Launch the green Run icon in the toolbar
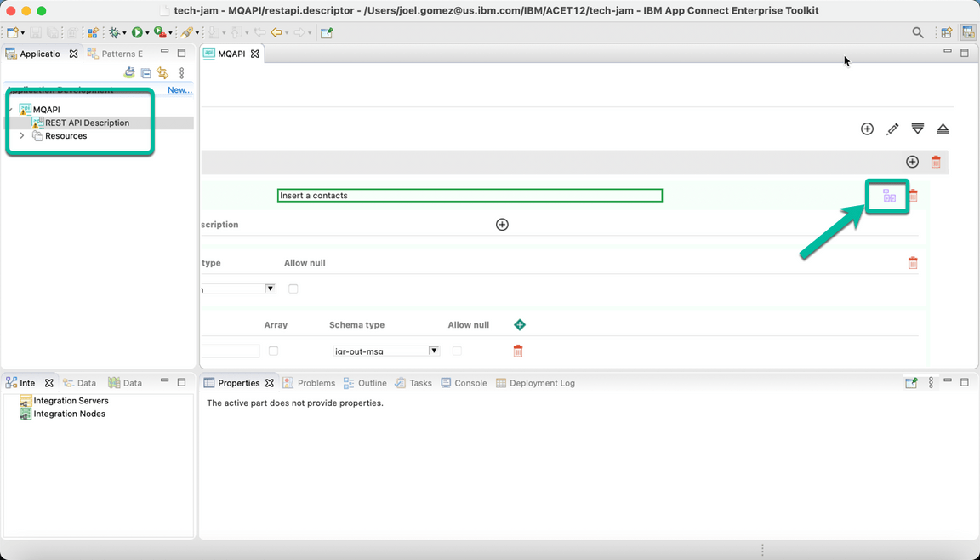The image size is (980, 560). click(x=139, y=32)
